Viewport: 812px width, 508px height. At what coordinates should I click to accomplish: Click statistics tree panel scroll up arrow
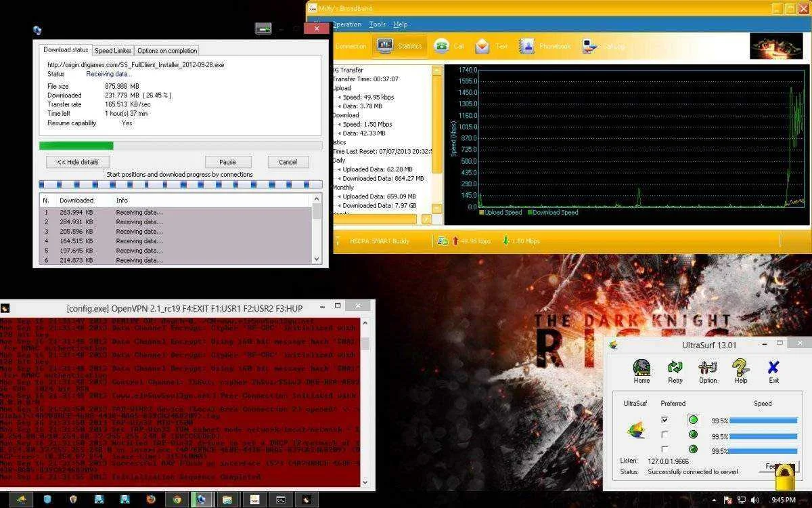pos(437,70)
